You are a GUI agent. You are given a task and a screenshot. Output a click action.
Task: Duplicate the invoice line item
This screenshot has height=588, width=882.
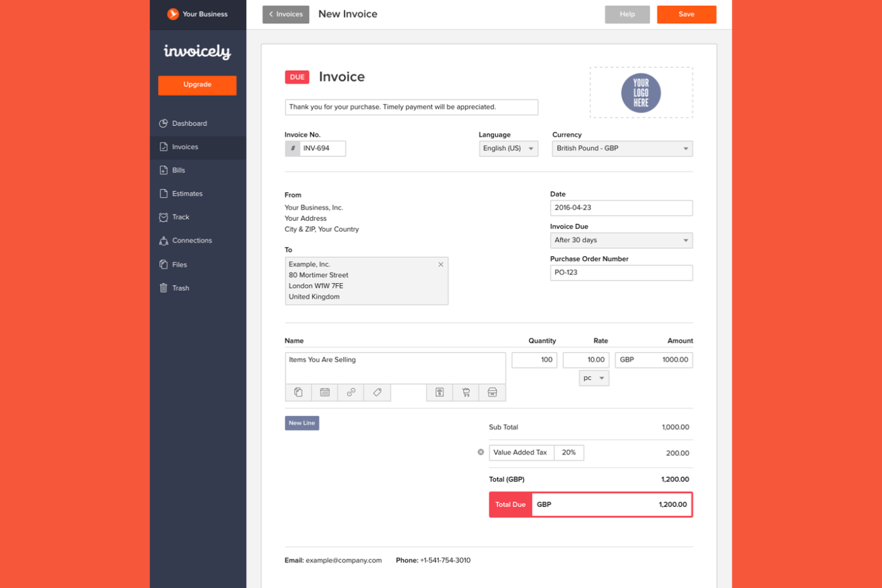(x=298, y=393)
